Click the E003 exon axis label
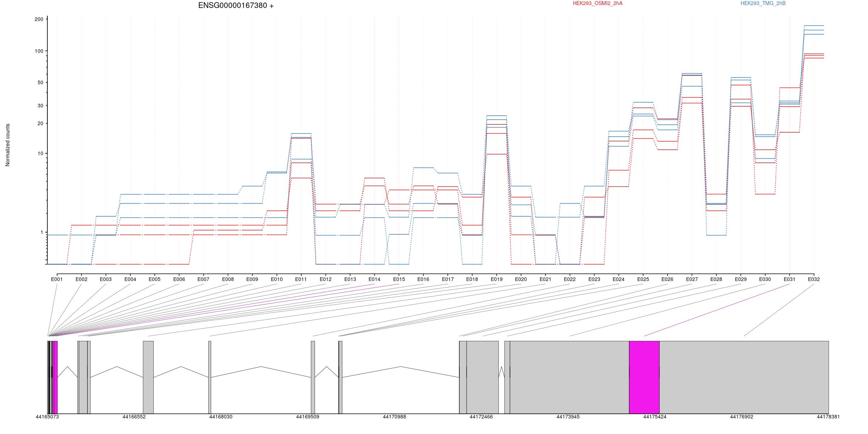The height and width of the screenshot is (434, 868). coord(106,279)
